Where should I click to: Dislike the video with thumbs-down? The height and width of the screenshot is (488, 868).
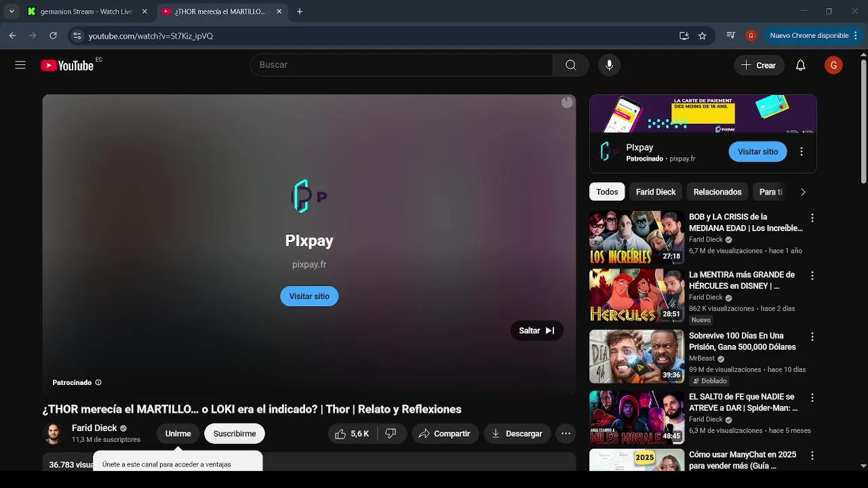[391, 434]
